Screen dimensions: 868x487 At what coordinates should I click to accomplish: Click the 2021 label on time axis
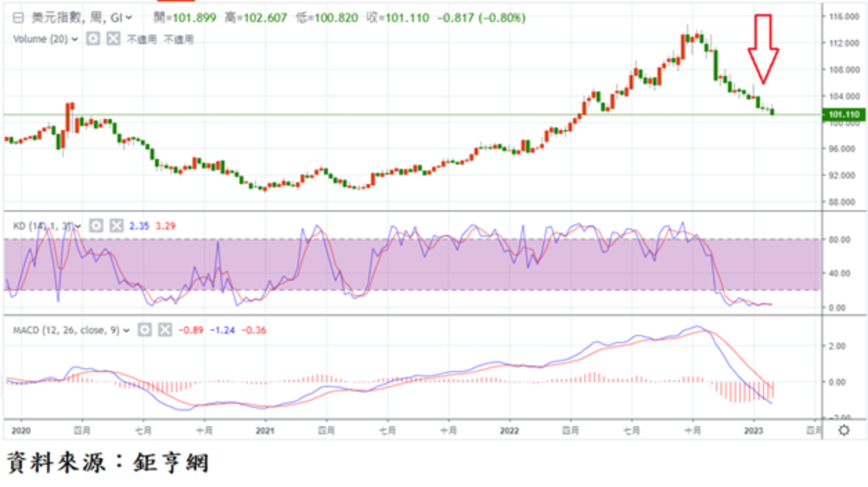[x=266, y=430]
